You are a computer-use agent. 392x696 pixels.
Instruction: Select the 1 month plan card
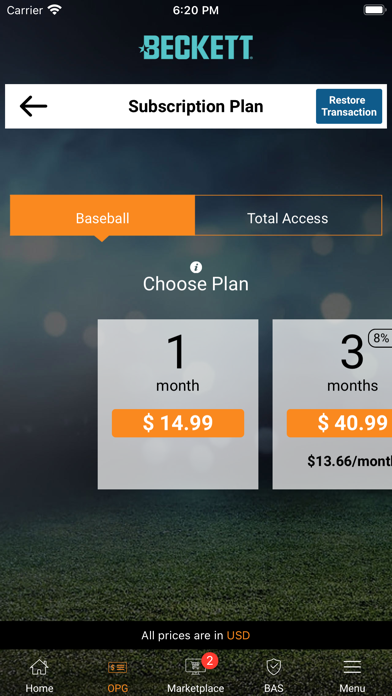[x=178, y=404]
